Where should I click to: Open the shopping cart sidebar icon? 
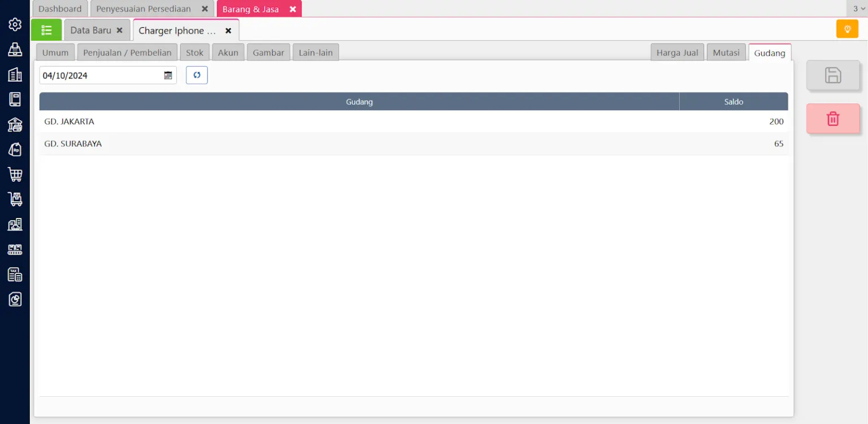[x=15, y=174]
